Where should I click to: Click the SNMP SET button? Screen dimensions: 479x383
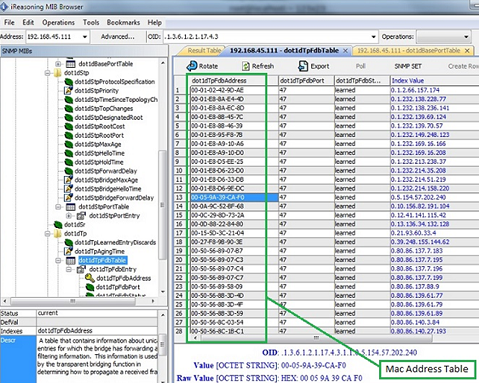tap(408, 66)
